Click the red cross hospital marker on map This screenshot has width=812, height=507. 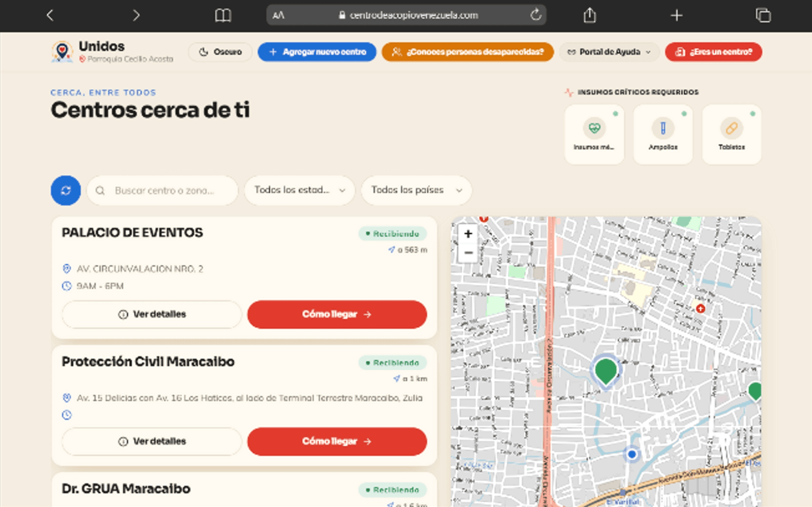point(700,308)
